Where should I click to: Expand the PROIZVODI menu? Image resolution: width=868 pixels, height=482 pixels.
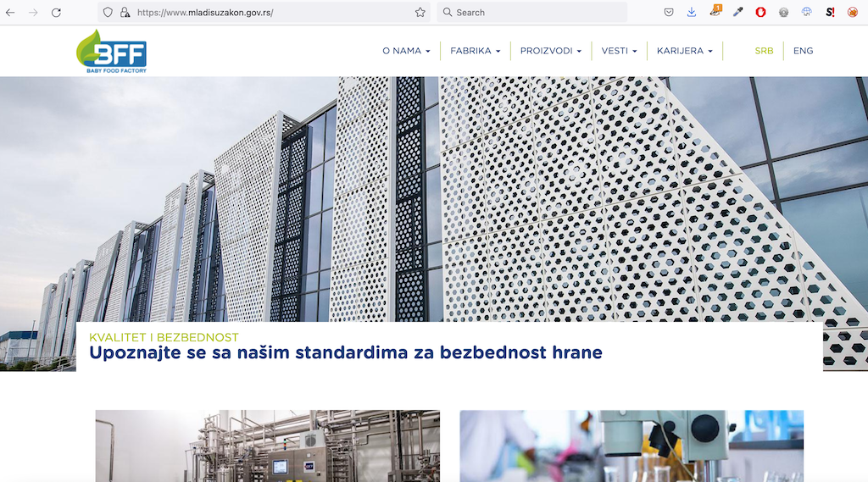[551, 51]
